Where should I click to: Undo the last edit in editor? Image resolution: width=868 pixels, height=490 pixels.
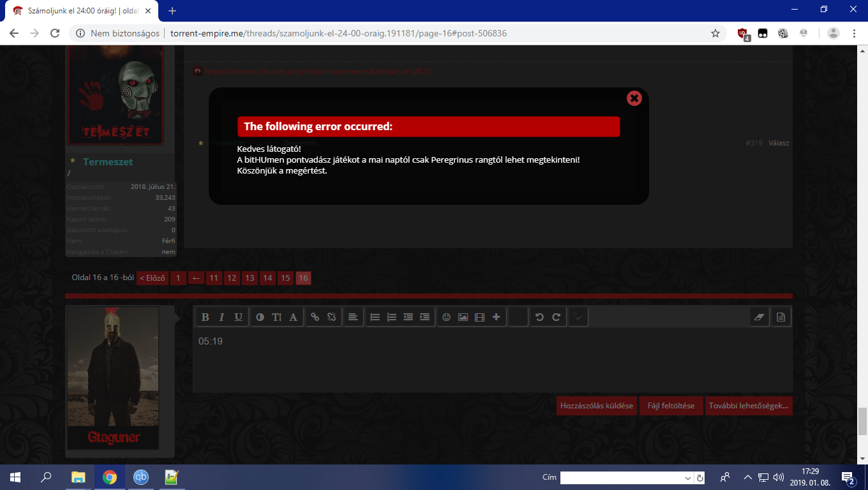pyautogui.click(x=539, y=317)
